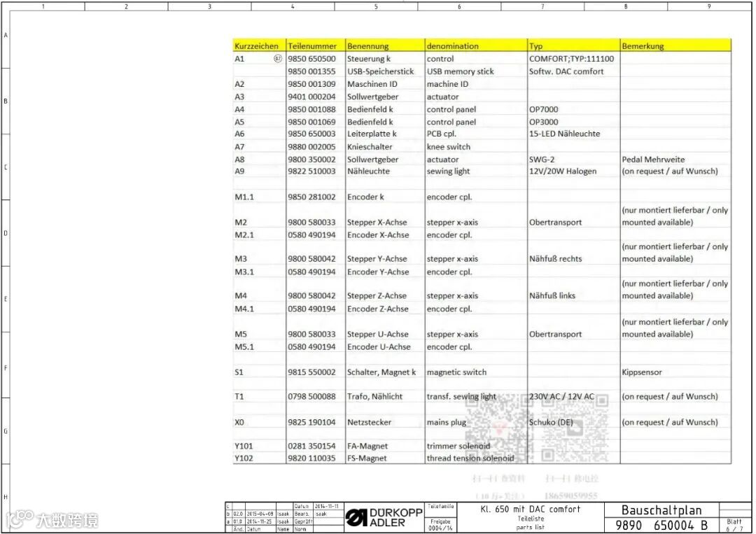Select the Kurzzeichen column header
This screenshot has width=756, height=534.
coord(256,45)
